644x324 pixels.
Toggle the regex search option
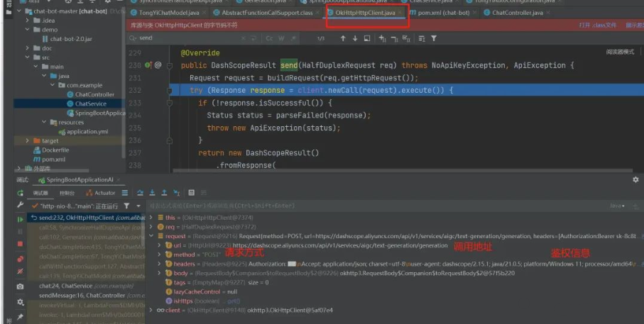[293, 38]
